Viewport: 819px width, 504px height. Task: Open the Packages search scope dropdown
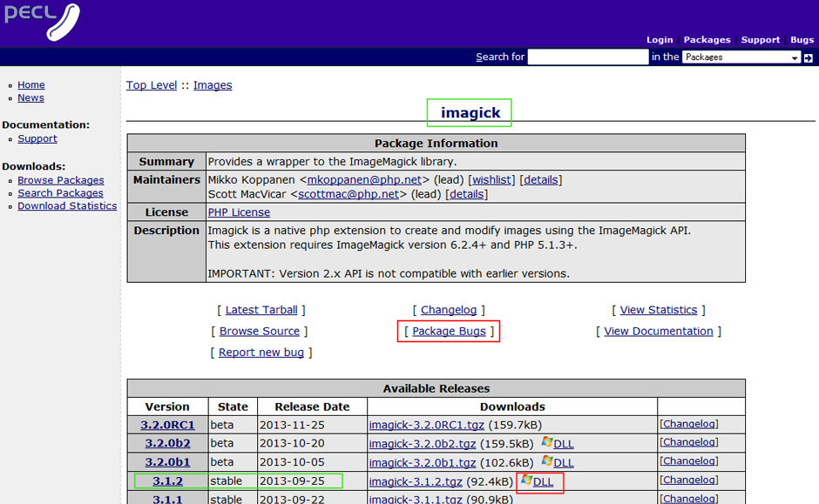(741, 57)
